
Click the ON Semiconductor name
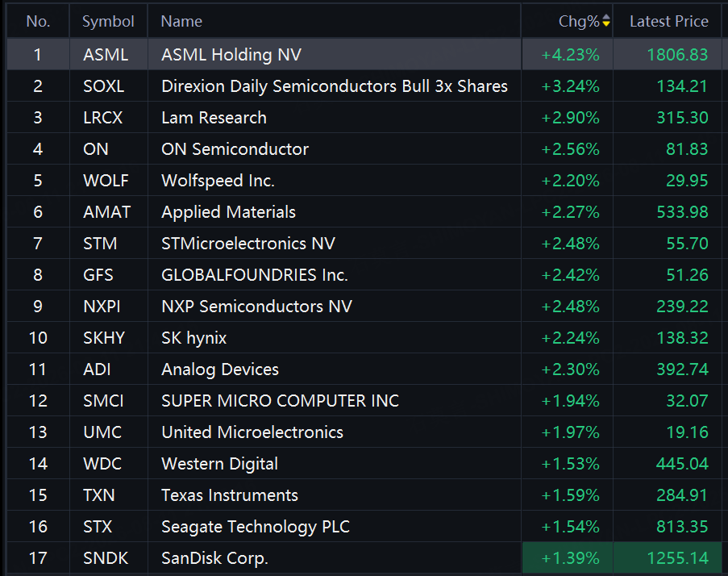(235, 149)
